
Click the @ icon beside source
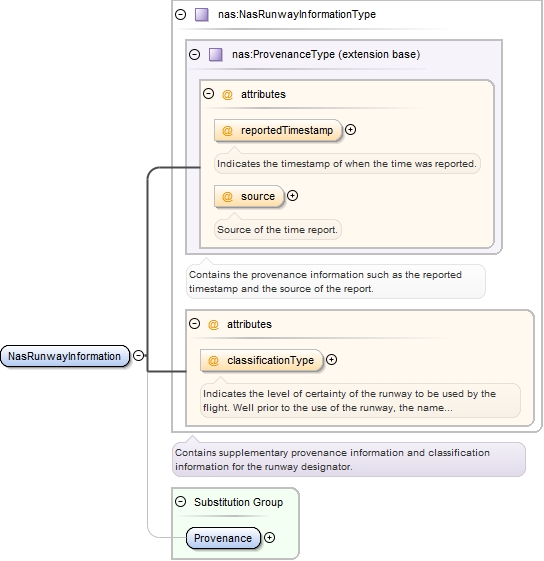coord(227,196)
